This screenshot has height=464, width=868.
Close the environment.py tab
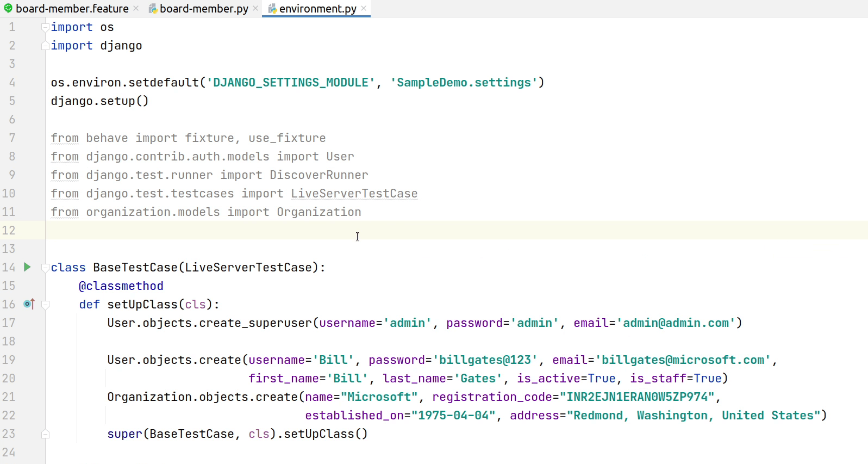point(364,8)
